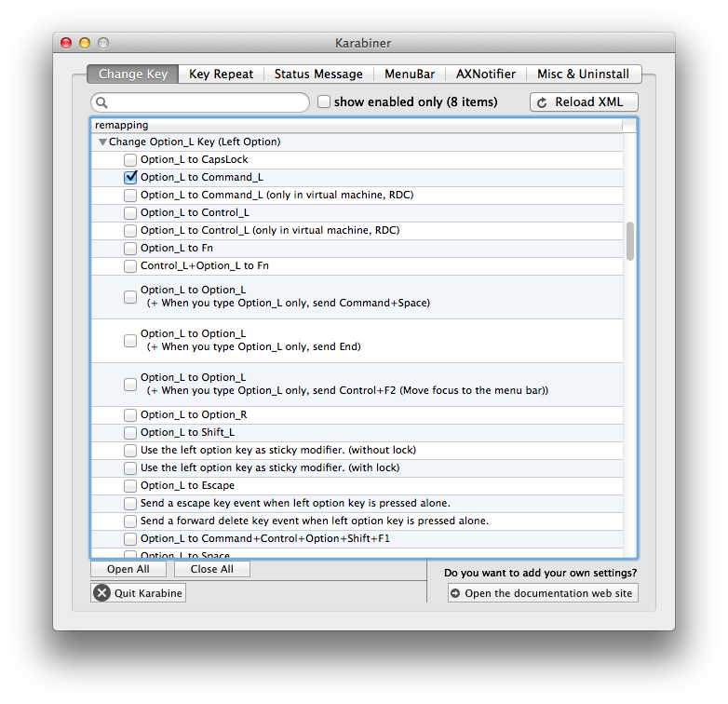Viewport: 728px width, 704px height.
Task: Enable left option sticky modifier with lock
Action: [130, 467]
